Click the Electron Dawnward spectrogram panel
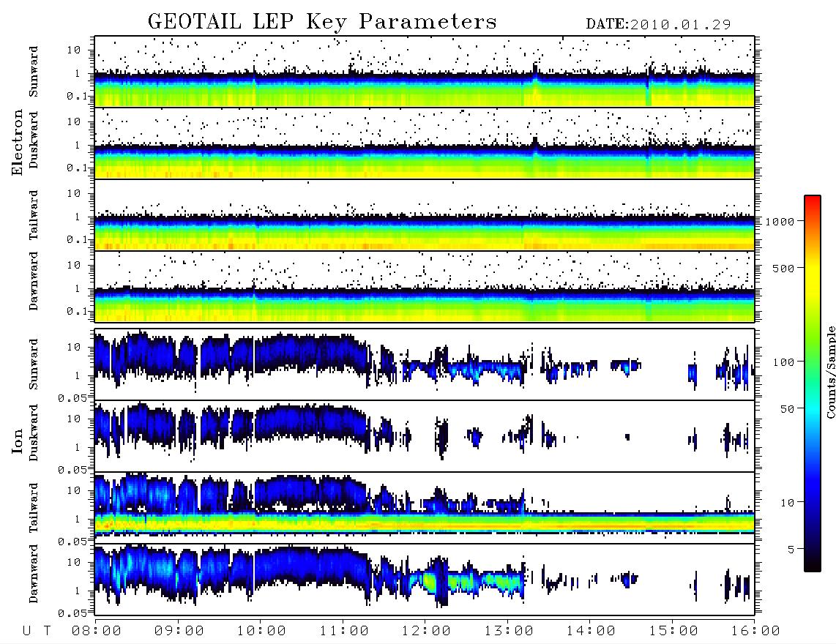The height and width of the screenshot is (644, 836). [425, 287]
